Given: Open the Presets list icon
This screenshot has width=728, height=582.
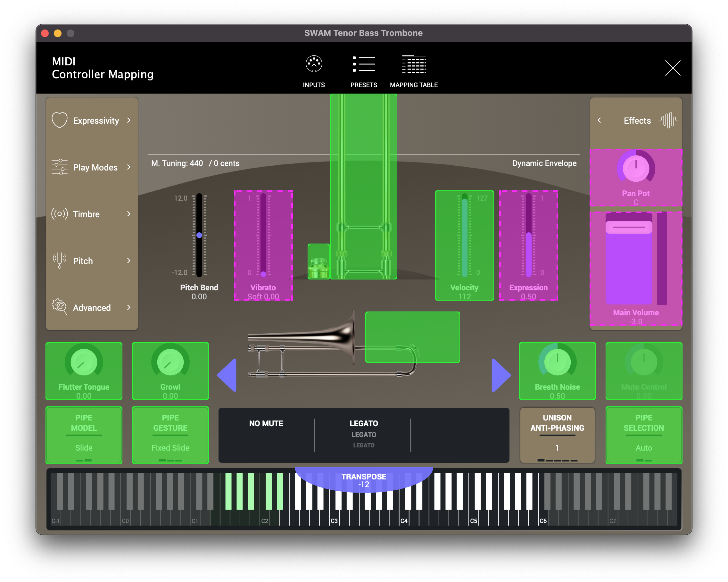Looking at the screenshot, I should (x=364, y=64).
